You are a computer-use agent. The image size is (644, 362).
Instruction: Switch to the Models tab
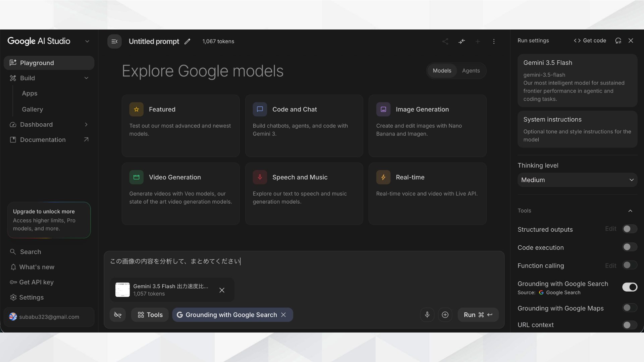(x=442, y=71)
